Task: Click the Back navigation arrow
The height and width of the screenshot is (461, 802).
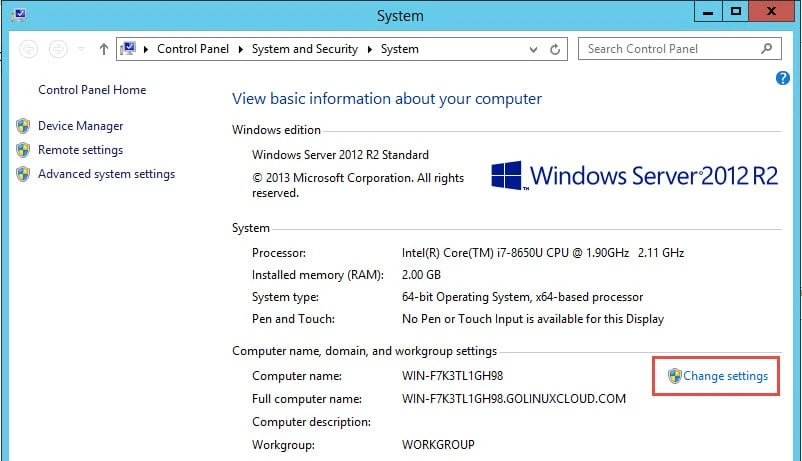Action: [x=29, y=49]
